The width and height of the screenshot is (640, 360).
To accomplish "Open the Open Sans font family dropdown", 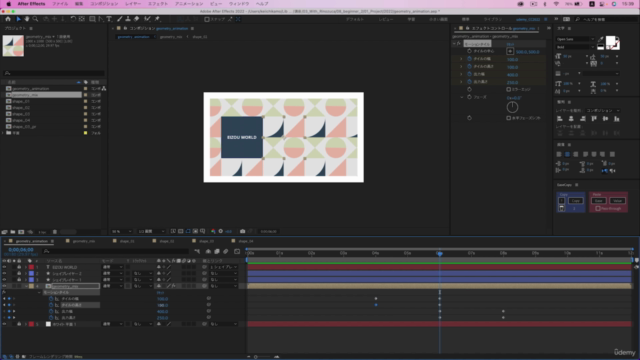I will coord(575,39).
